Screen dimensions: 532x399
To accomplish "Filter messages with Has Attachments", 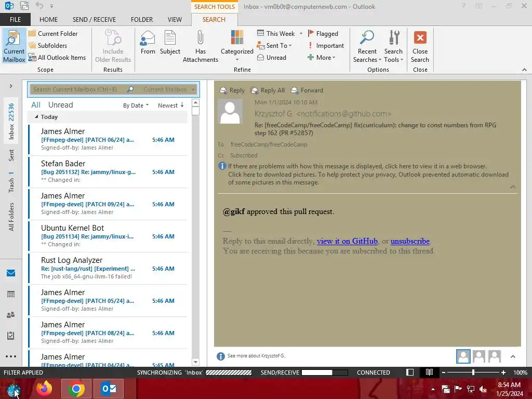I will pyautogui.click(x=200, y=46).
